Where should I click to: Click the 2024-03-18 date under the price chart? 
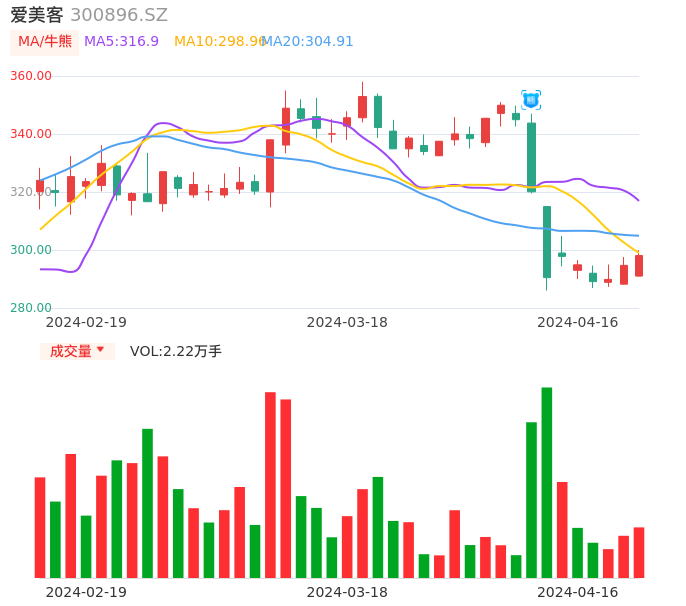pyautogui.click(x=347, y=322)
